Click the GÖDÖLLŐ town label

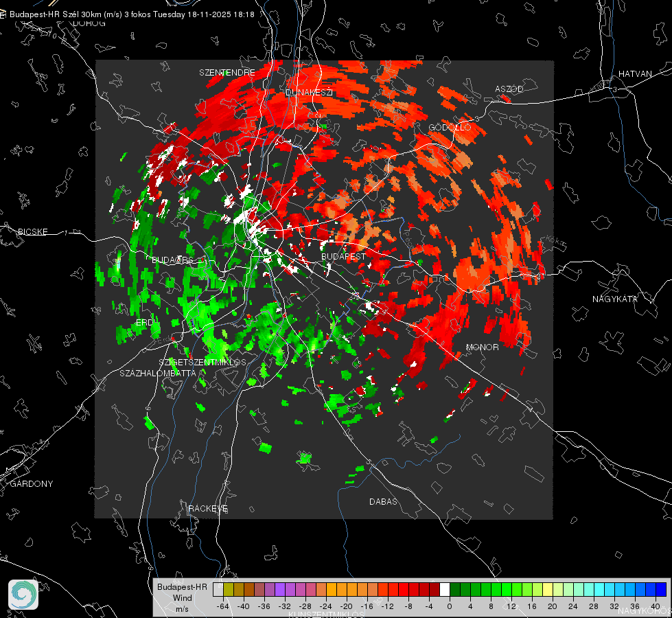pyautogui.click(x=450, y=127)
